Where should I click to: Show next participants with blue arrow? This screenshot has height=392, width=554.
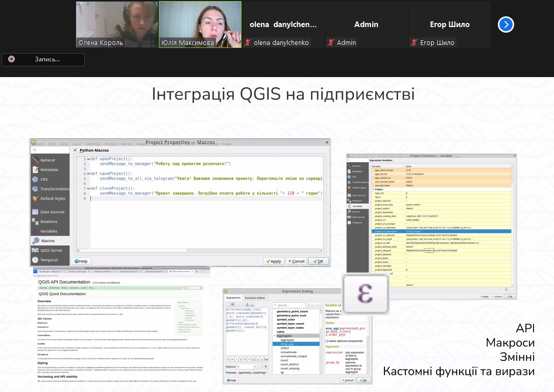pyautogui.click(x=505, y=24)
